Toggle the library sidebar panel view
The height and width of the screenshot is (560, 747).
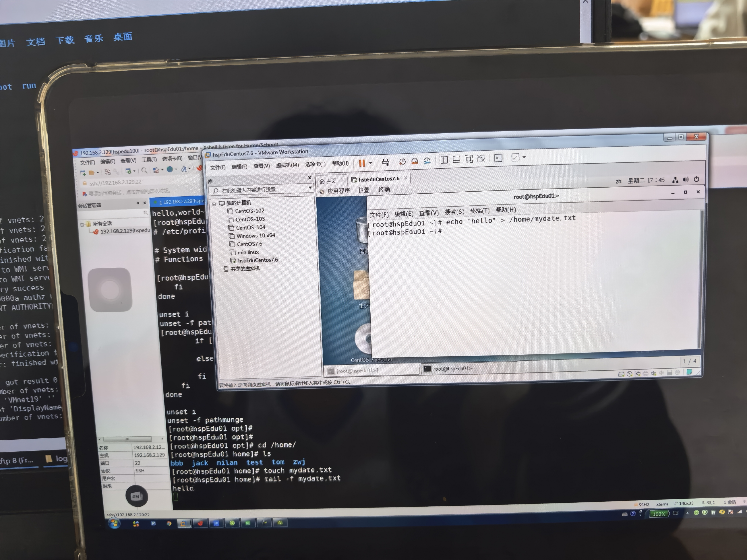(x=444, y=160)
